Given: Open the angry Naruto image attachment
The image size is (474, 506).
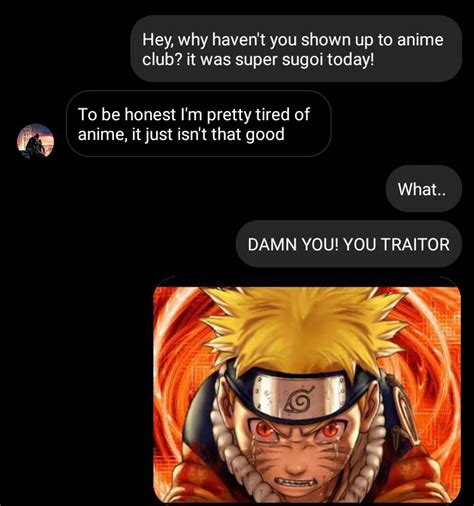Looking at the screenshot, I should [x=307, y=394].
